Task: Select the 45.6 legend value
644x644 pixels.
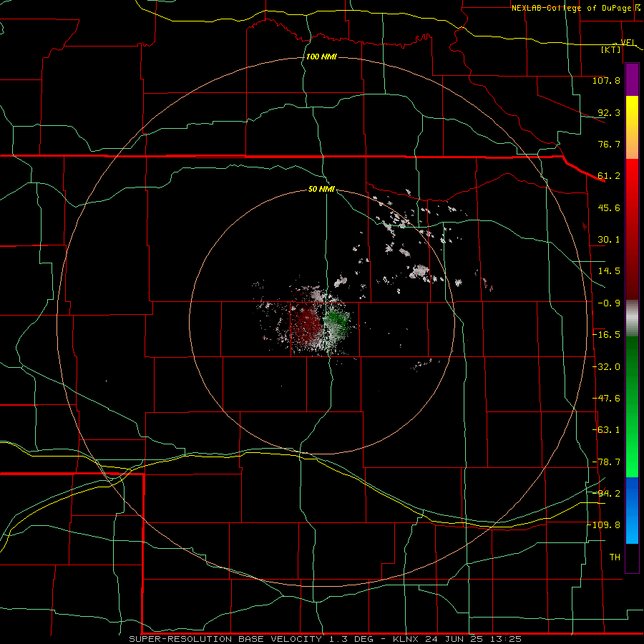Action: [609, 208]
